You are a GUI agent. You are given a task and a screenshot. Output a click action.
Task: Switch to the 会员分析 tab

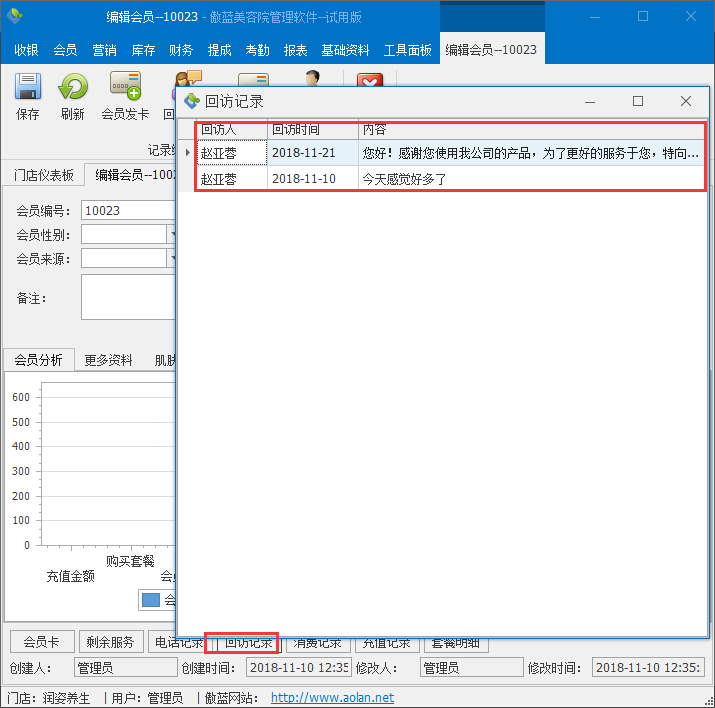click(x=38, y=360)
